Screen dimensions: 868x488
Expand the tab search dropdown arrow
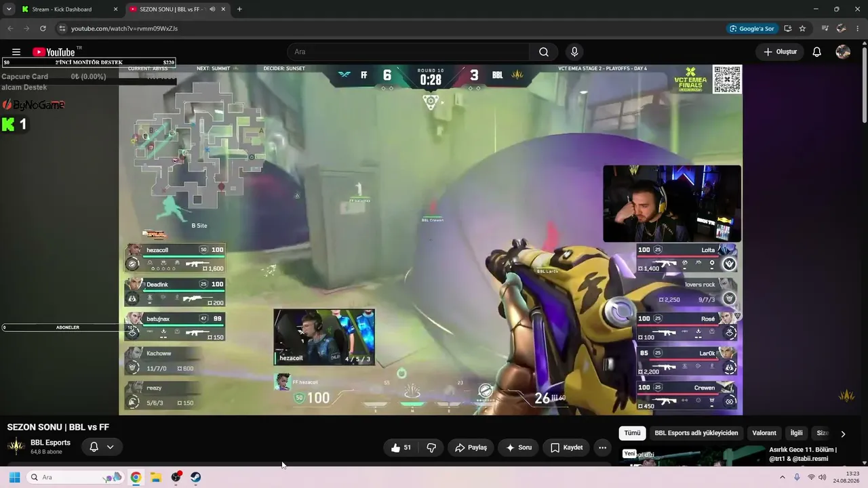(x=9, y=9)
